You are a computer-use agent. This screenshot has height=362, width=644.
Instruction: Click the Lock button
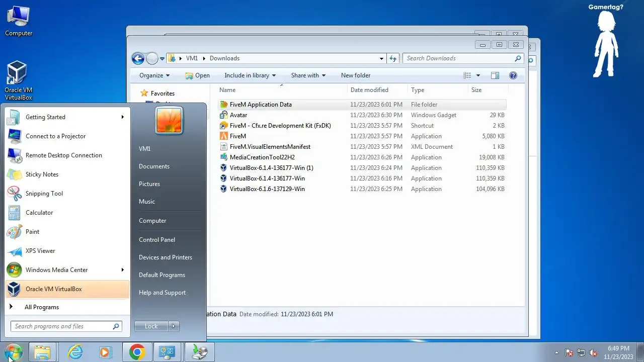coord(151,326)
